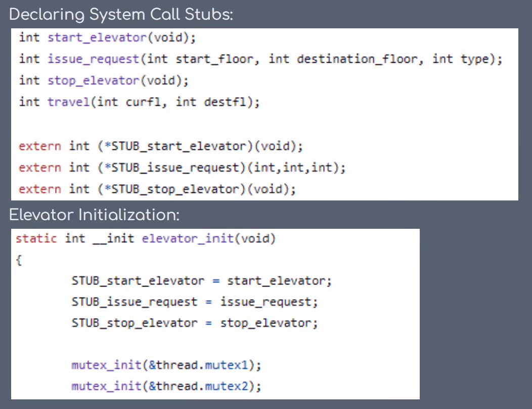Click the start_floor parameter text
This screenshot has width=532, height=409.
click(x=214, y=59)
